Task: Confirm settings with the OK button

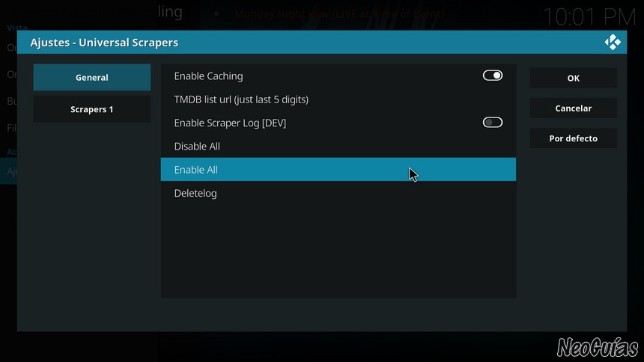Action: click(574, 78)
